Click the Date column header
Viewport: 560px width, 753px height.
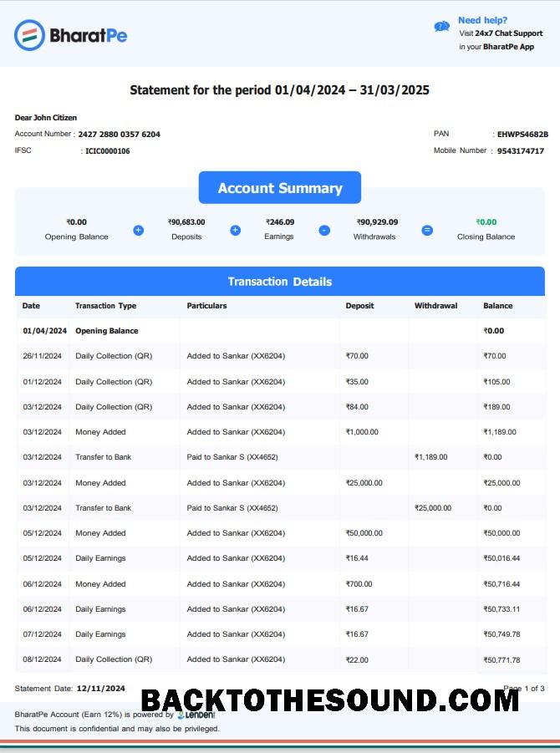pyautogui.click(x=31, y=306)
